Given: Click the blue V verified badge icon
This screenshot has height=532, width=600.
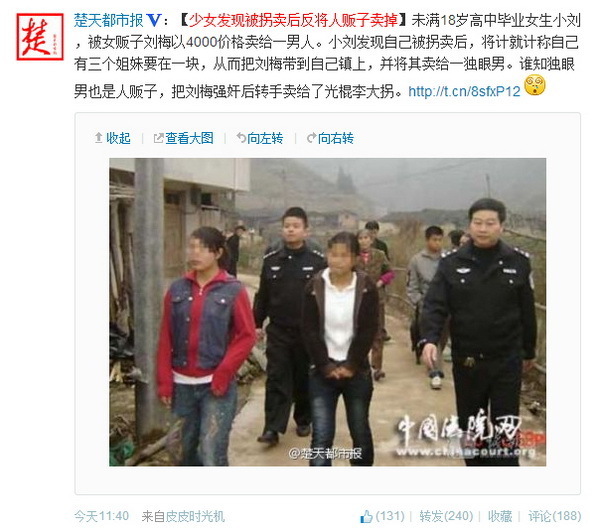Looking at the screenshot, I should click(153, 21).
